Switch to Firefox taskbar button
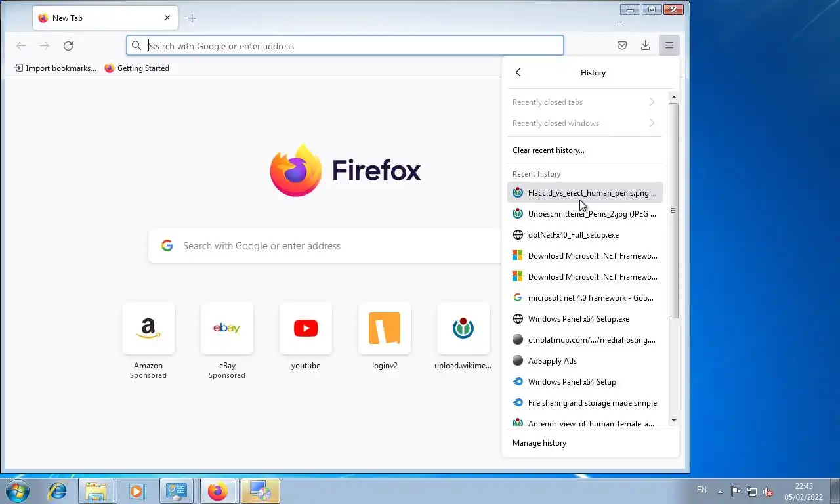 point(218,491)
